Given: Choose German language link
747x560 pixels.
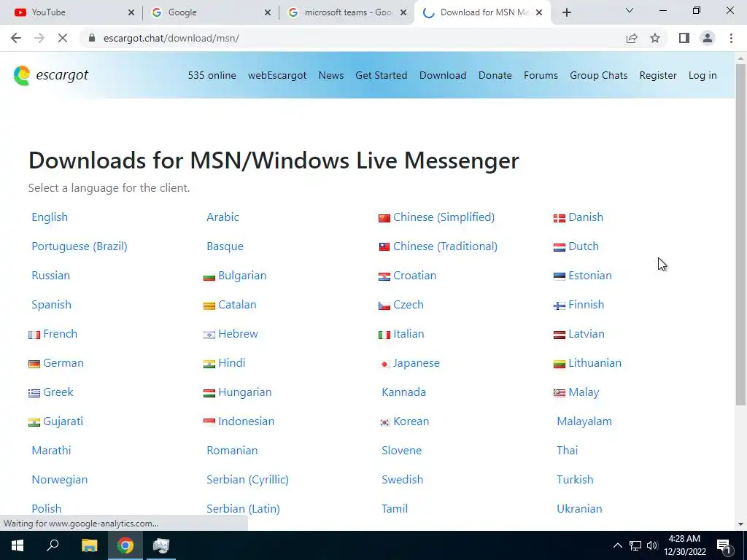Looking at the screenshot, I should [63, 363].
